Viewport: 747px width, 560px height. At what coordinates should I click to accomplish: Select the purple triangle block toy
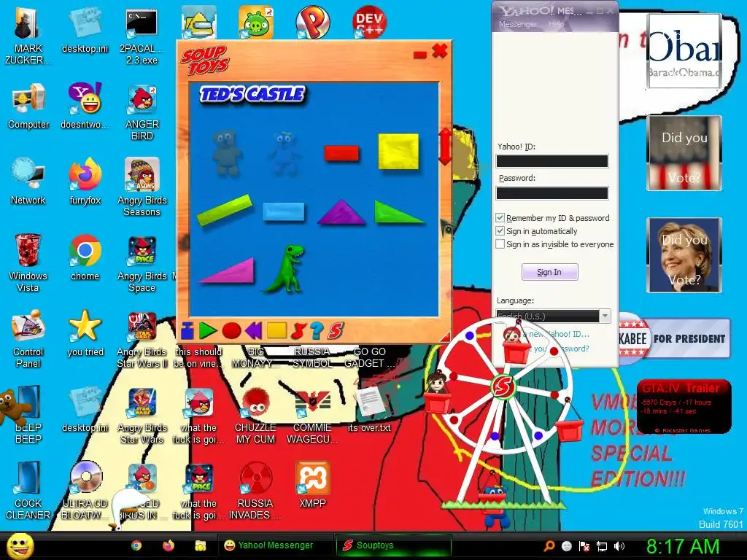tap(341, 212)
